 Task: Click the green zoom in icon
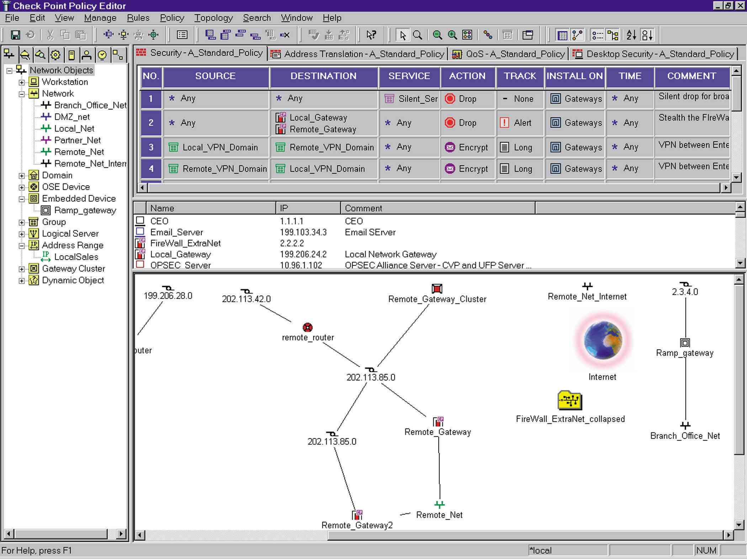(x=452, y=35)
